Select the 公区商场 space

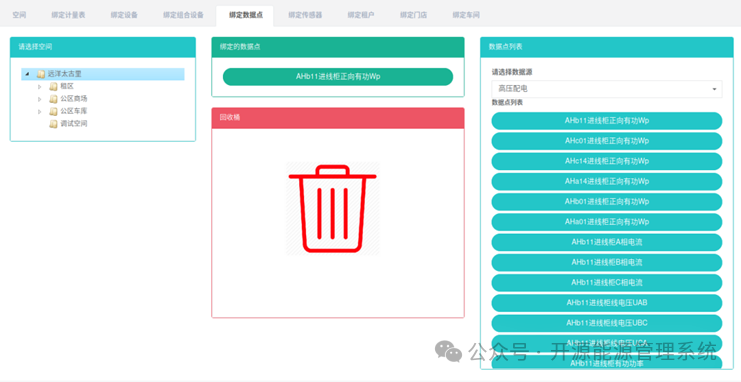[x=74, y=99]
